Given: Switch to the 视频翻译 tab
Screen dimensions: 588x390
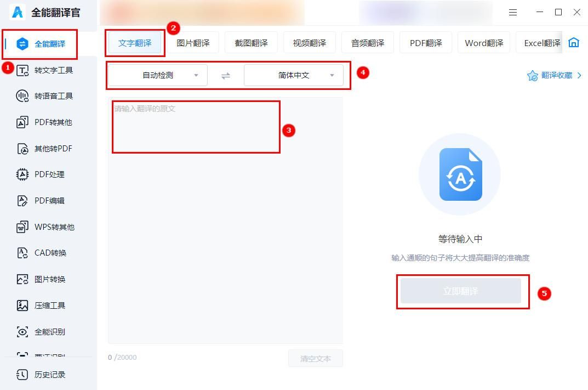Looking at the screenshot, I should pos(310,43).
